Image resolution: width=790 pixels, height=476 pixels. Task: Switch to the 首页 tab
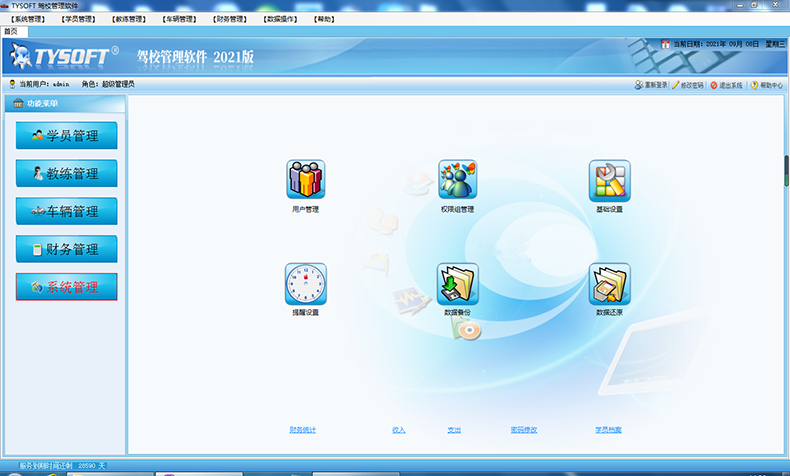pyautogui.click(x=10, y=31)
